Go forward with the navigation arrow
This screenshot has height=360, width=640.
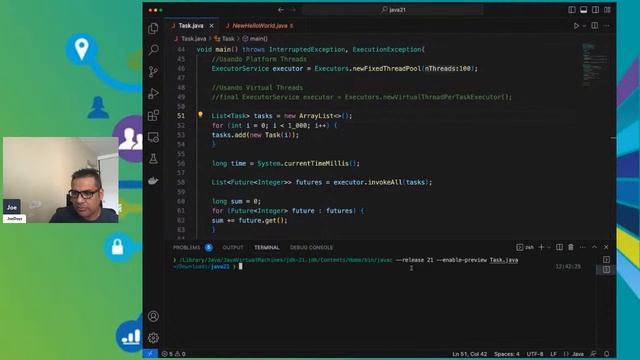293,10
